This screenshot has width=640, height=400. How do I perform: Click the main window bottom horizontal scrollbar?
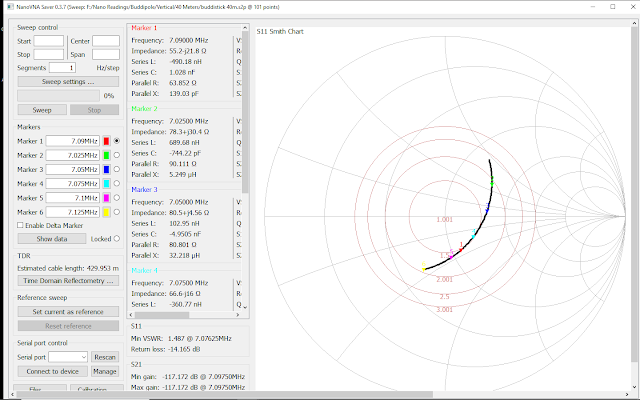point(224,395)
